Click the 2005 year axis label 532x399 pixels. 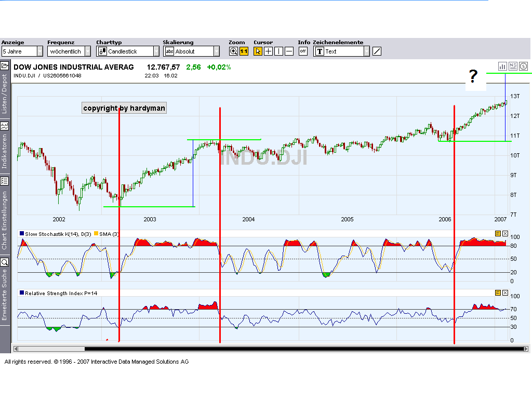pyautogui.click(x=347, y=220)
